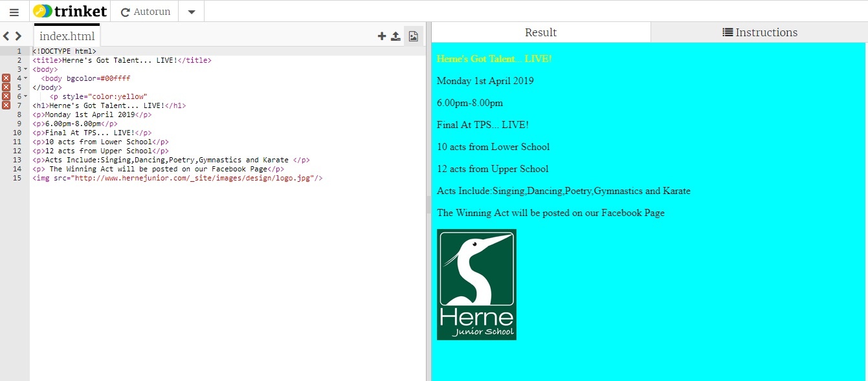
Task: Click the error marker on line 4
Action: tap(6, 78)
